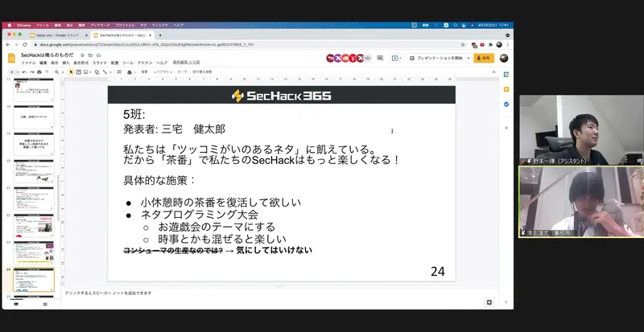Open the Tasks side panel icon
This screenshot has width=644, height=332.
tap(506, 105)
